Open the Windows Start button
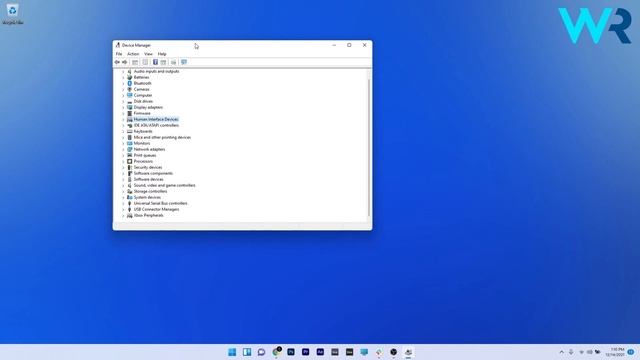The height and width of the screenshot is (360, 640). click(x=232, y=352)
